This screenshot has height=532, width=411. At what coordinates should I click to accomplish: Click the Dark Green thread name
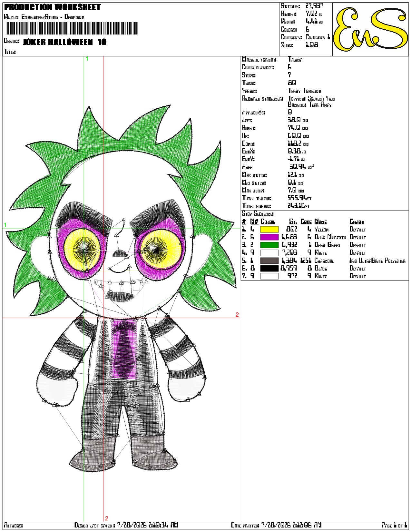tap(327, 245)
